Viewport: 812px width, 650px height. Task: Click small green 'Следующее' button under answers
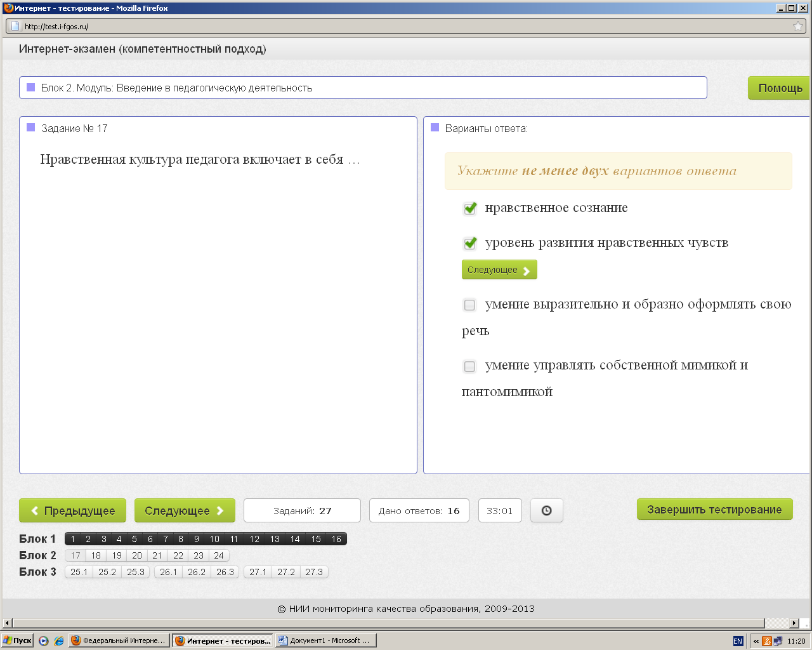499,270
